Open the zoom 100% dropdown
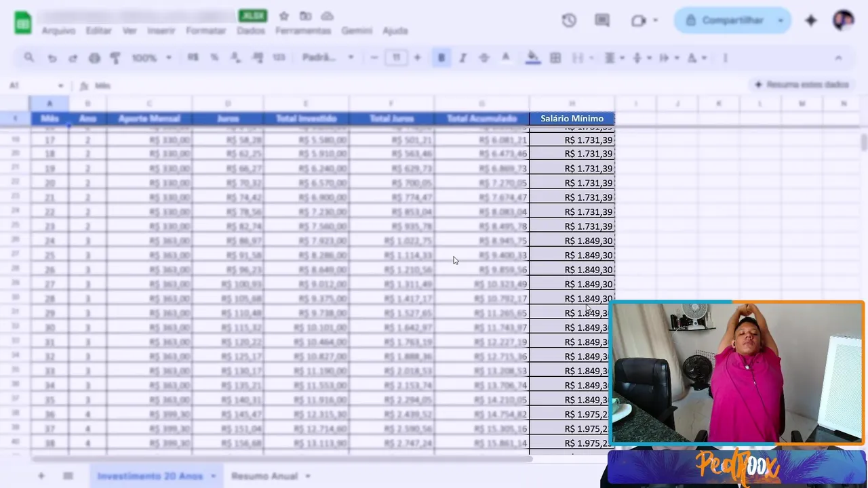 tap(151, 58)
